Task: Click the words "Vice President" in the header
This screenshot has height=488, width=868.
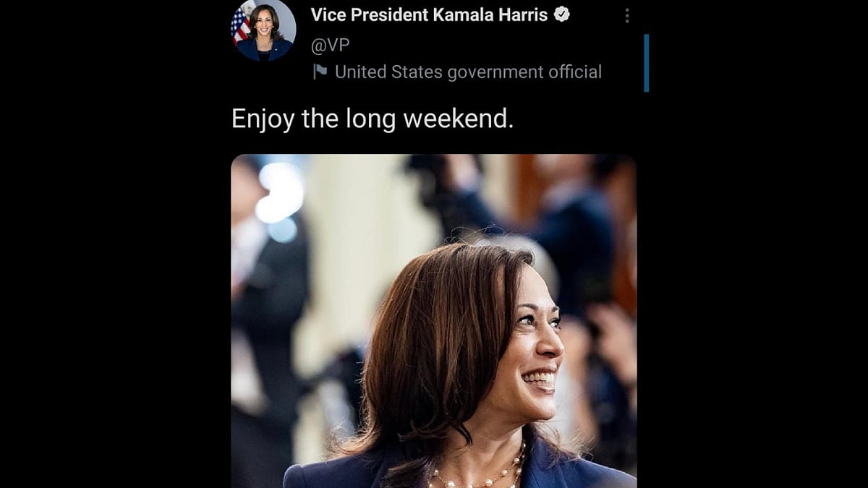Action: click(x=369, y=14)
